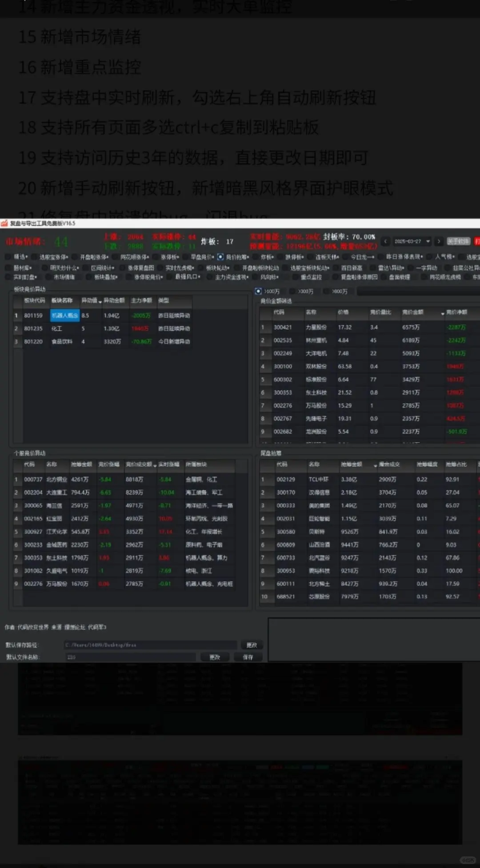This screenshot has height=868, width=480.
Task: Choose the >100万 amount filter
Action: pos(268,291)
